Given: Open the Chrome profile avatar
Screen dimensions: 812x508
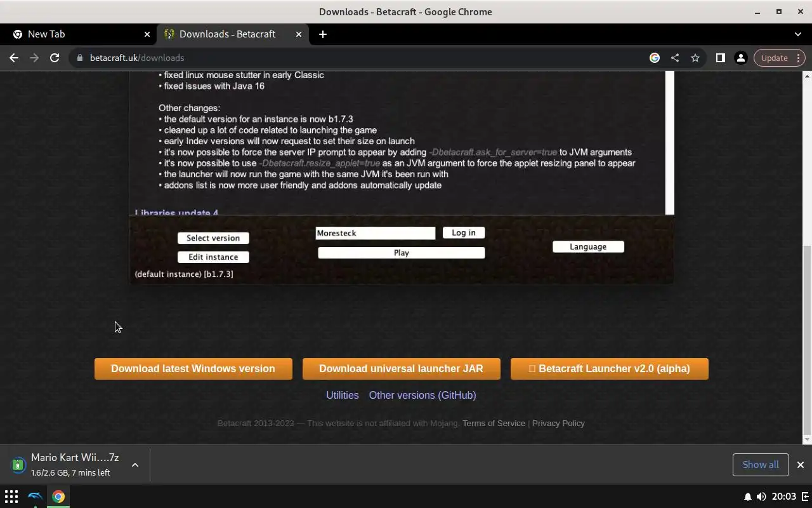Looking at the screenshot, I should (740, 58).
